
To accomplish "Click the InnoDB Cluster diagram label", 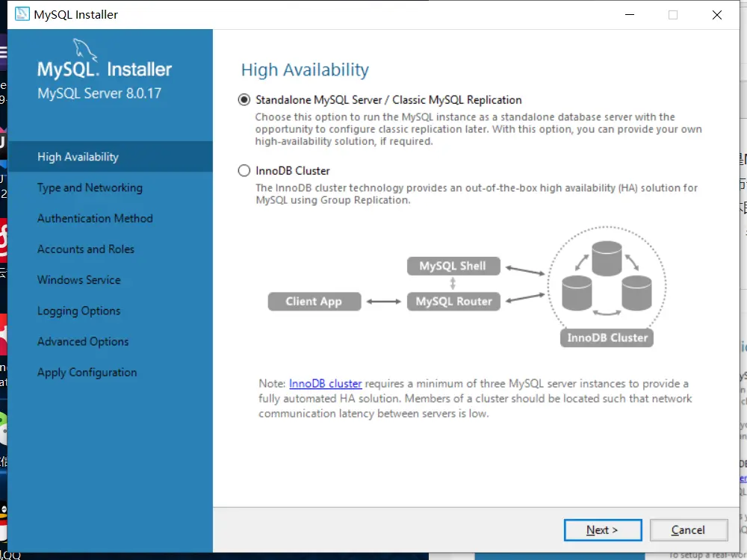I will 607,337.
